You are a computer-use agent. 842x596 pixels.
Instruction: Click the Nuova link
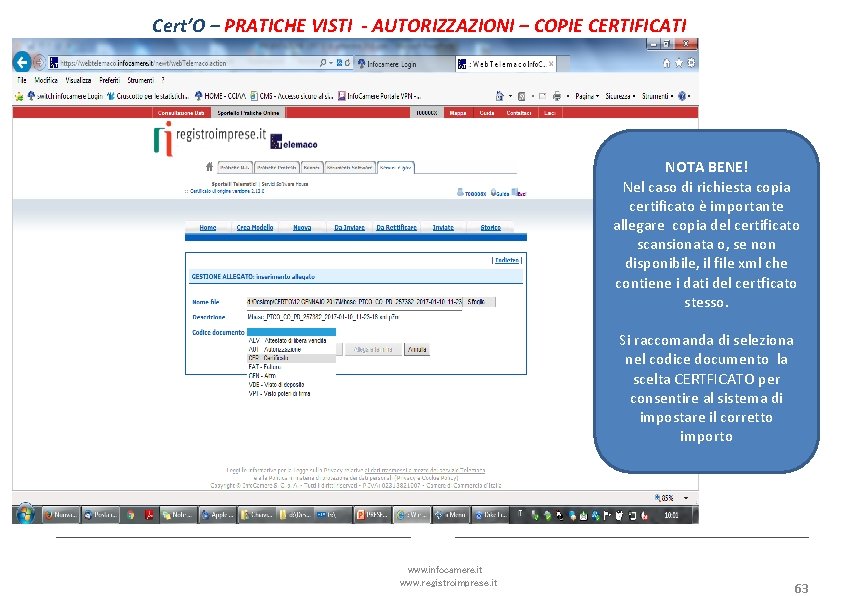(x=302, y=228)
